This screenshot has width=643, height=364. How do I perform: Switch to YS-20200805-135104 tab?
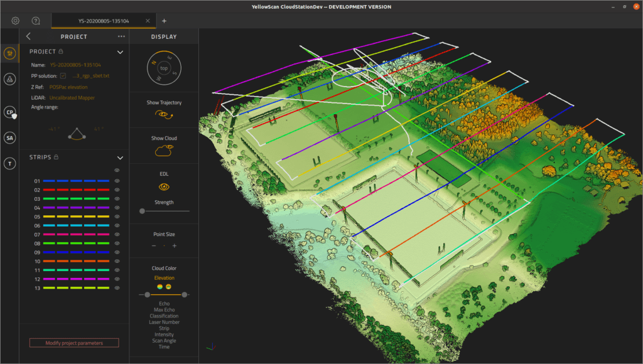(104, 21)
